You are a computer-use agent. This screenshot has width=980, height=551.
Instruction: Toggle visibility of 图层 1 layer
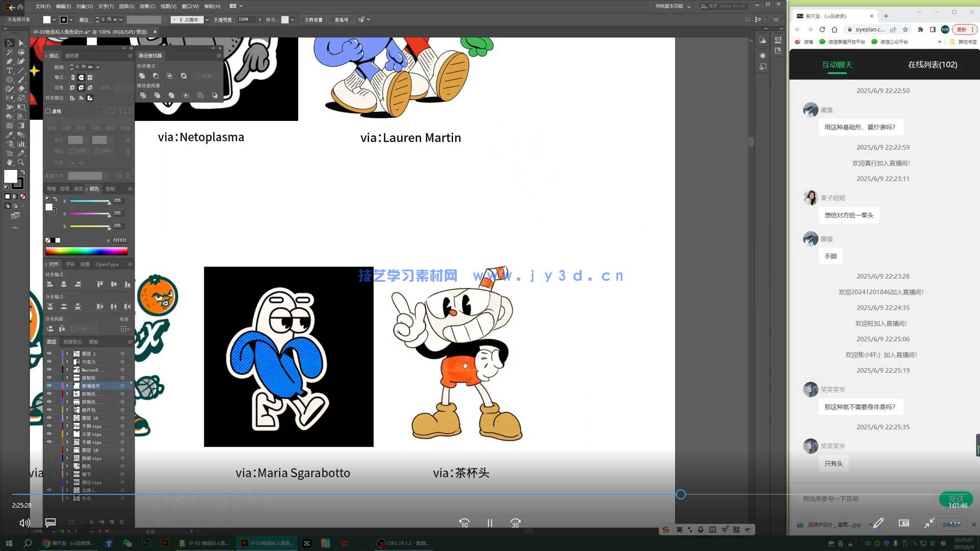tap(49, 353)
